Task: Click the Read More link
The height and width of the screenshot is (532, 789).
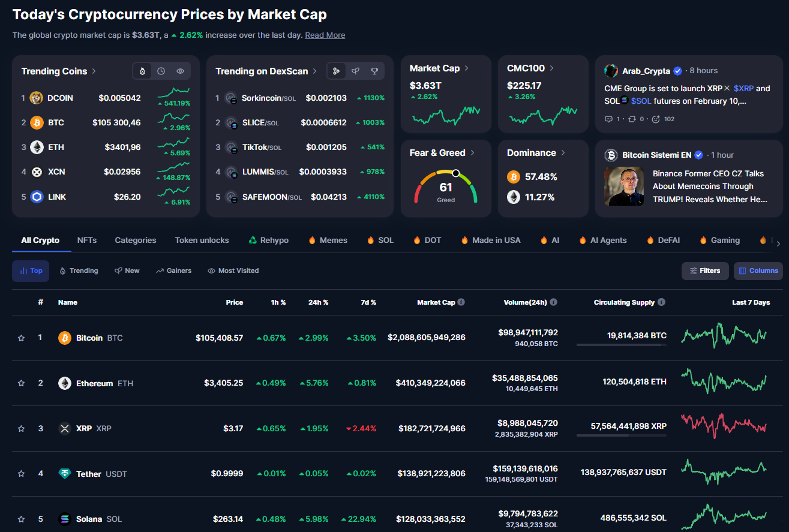Action: pyautogui.click(x=325, y=35)
